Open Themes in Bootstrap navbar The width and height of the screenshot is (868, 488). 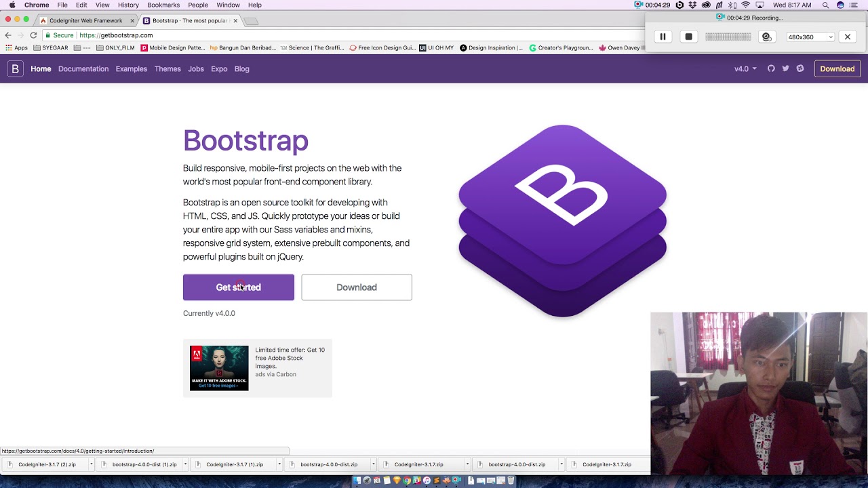pyautogui.click(x=167, y=68)
